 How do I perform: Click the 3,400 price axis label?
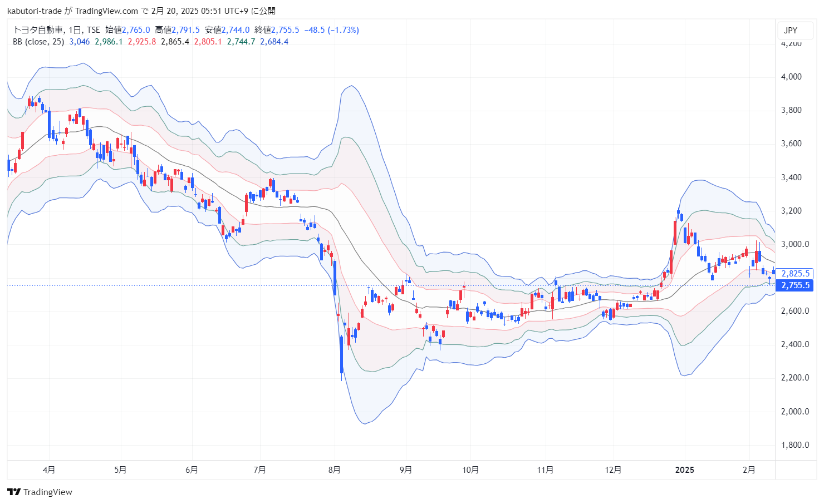coord(792,177)
